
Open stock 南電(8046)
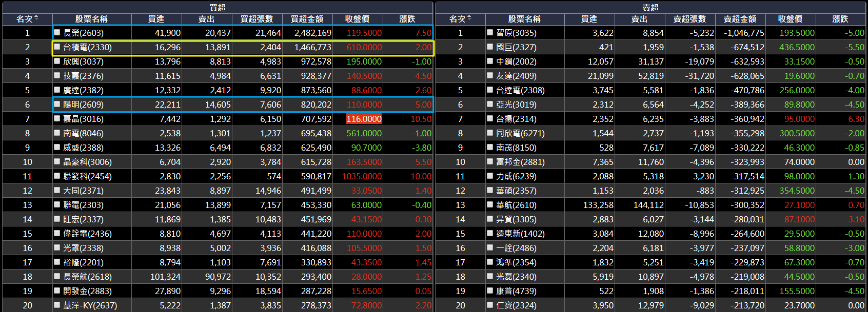coord(83,133)
